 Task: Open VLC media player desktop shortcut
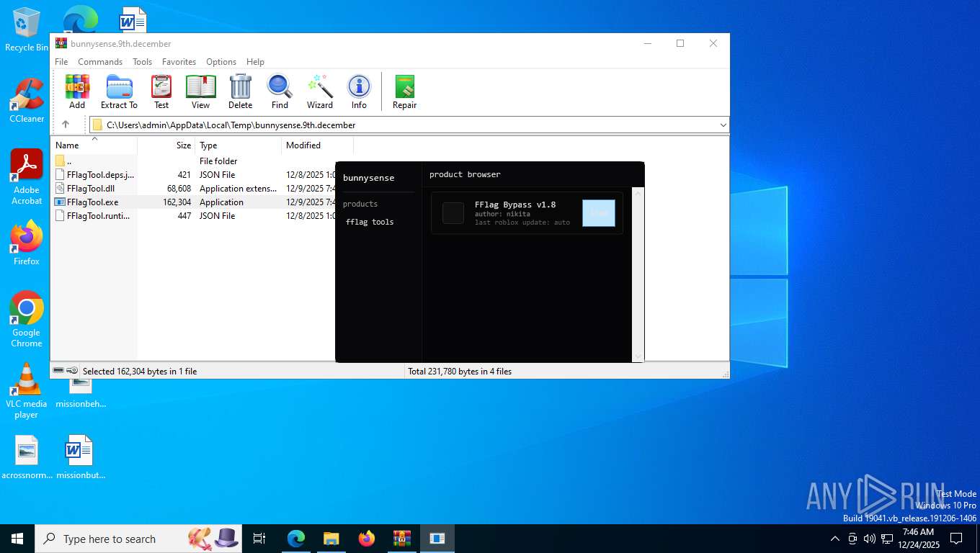pyautogui.click(x=27, y=390)
